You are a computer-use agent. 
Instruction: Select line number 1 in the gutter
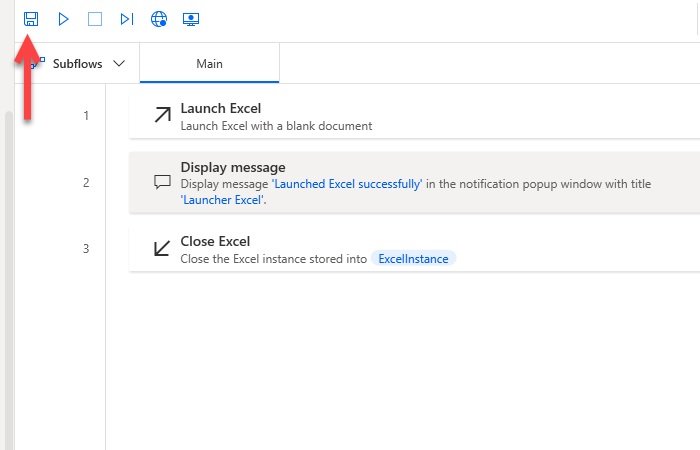(x=86, y=116)
